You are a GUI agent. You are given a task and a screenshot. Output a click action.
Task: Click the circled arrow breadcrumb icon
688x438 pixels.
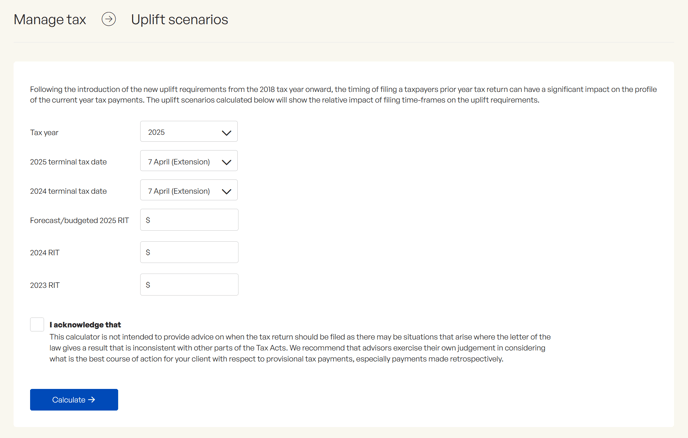[109, 19]
